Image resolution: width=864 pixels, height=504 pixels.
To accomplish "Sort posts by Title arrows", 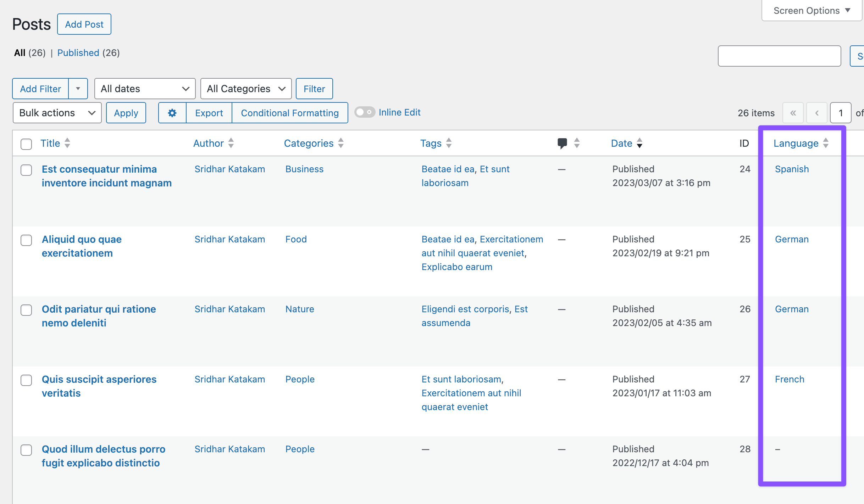I will [67, 143].
